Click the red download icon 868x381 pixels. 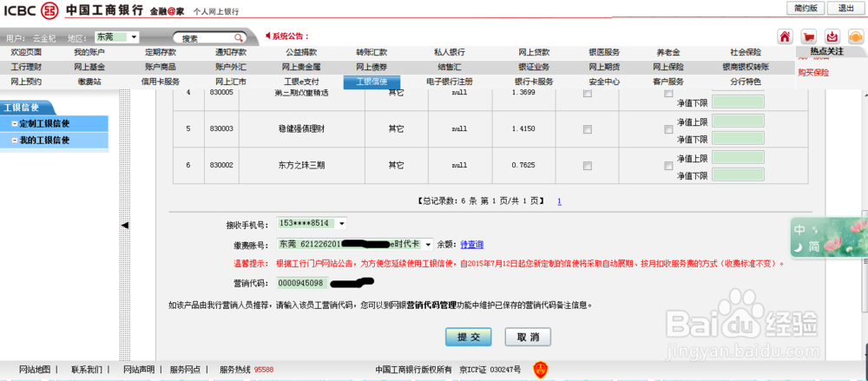832,36
